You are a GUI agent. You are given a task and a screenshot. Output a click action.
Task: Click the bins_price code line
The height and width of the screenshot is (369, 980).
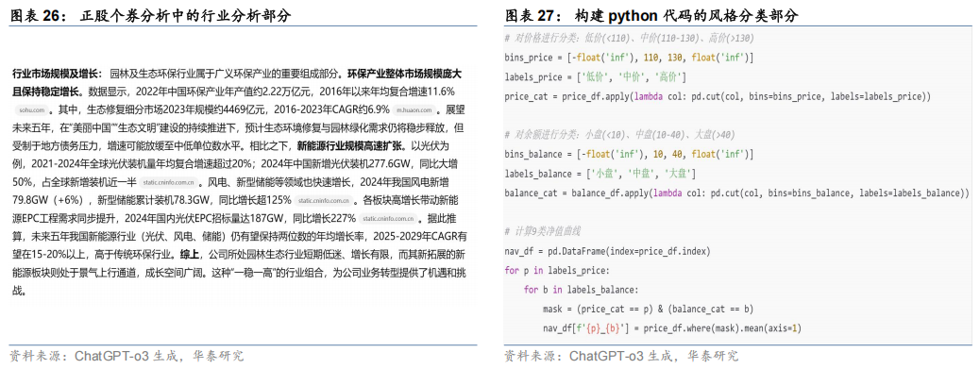click(629, 58)
